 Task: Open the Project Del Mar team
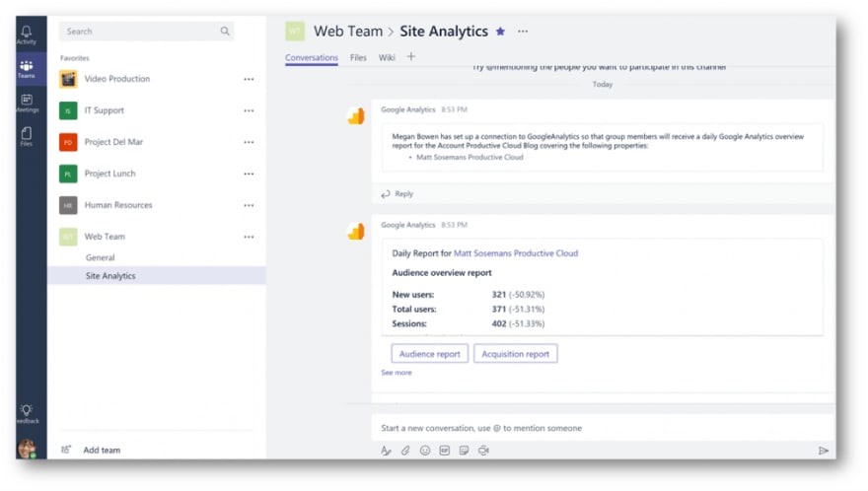point(113,142)
